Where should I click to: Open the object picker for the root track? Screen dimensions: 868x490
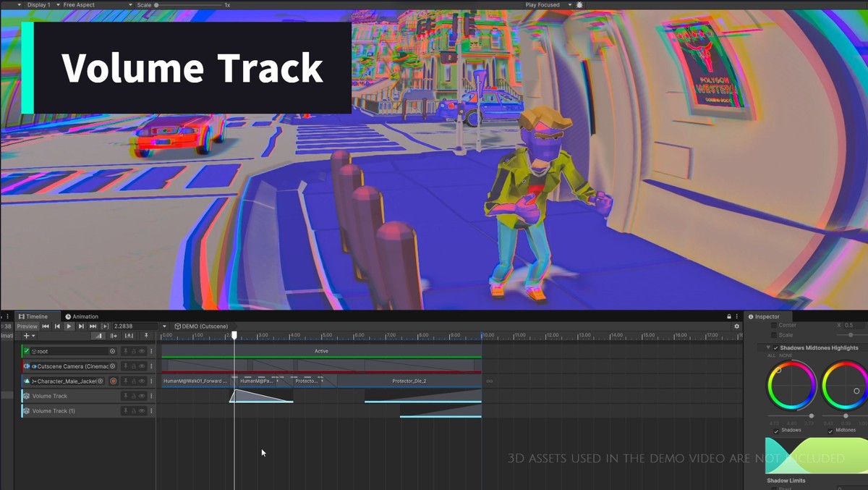(x=112, y=351)
